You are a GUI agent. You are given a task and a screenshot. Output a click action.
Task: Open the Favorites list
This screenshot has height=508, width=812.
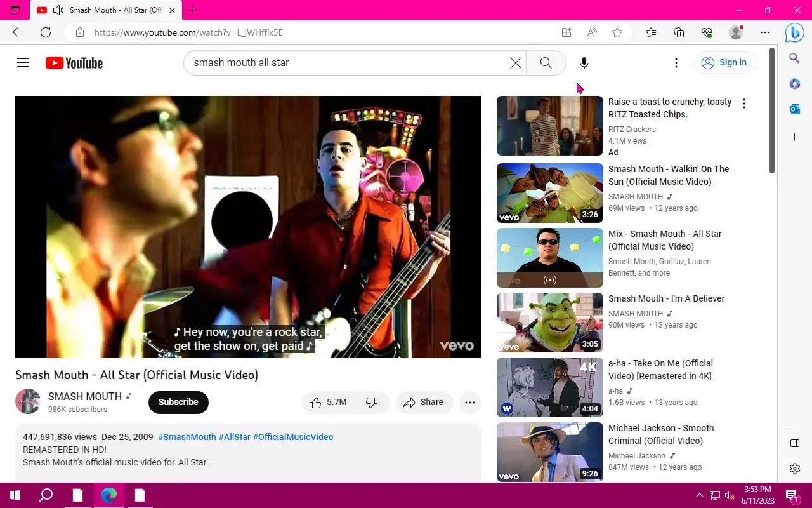coord(651,32)
